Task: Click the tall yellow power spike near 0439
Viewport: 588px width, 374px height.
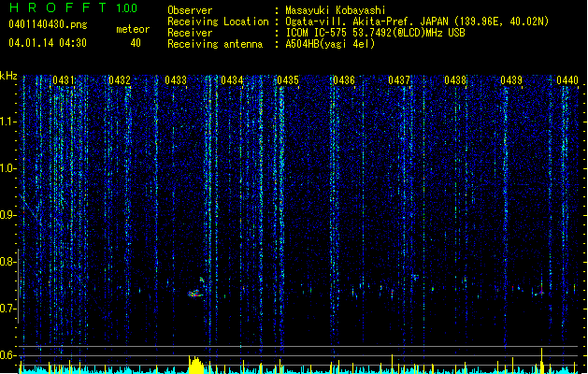Action: coord(541,361)
